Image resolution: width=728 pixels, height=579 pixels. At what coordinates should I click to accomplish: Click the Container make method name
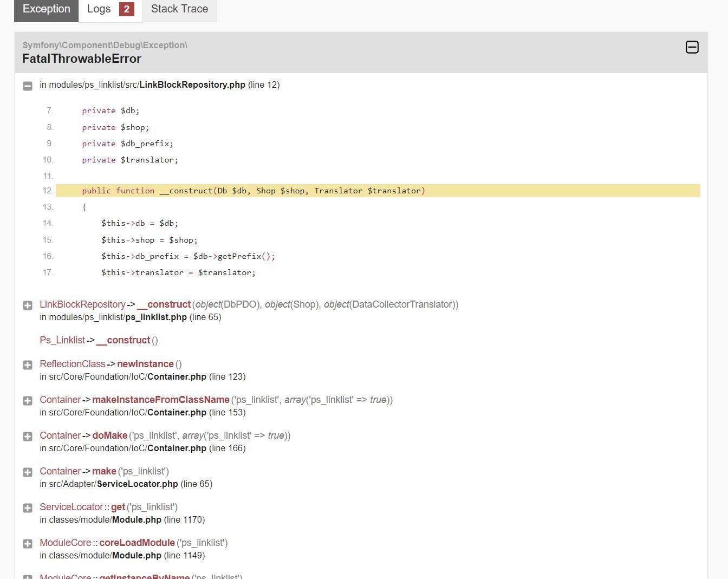(104, 471)
